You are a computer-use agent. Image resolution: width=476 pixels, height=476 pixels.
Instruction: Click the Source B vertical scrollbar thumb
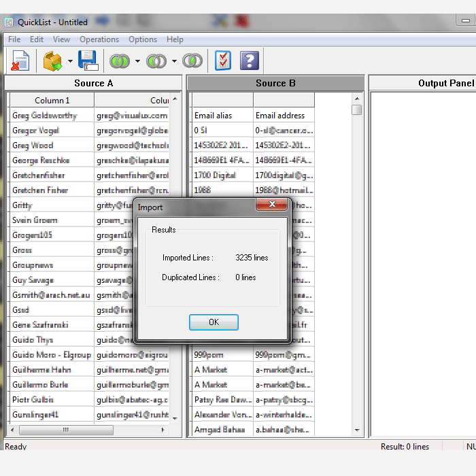357,109
